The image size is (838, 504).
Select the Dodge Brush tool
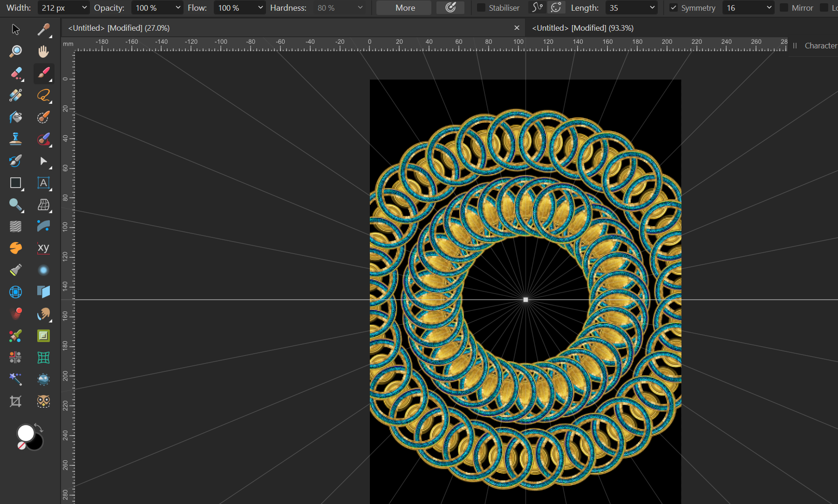coord(15,205)
